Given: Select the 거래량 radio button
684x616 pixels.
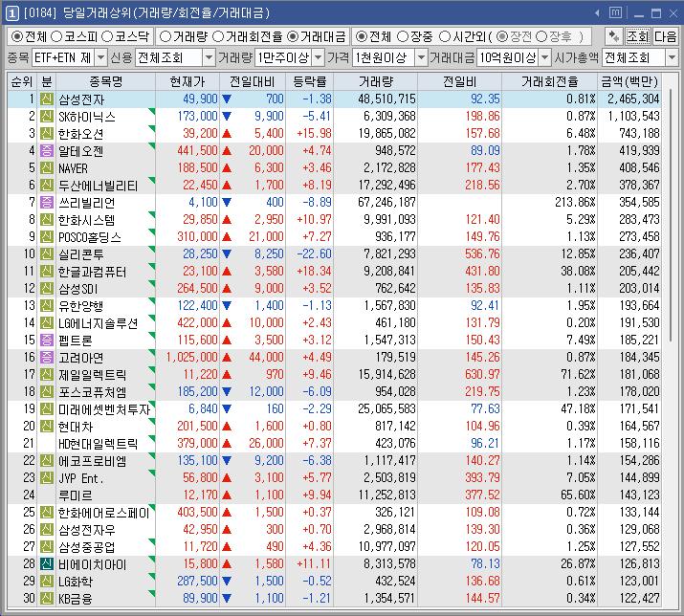Looking at the screenshot, I should (165, 36).
